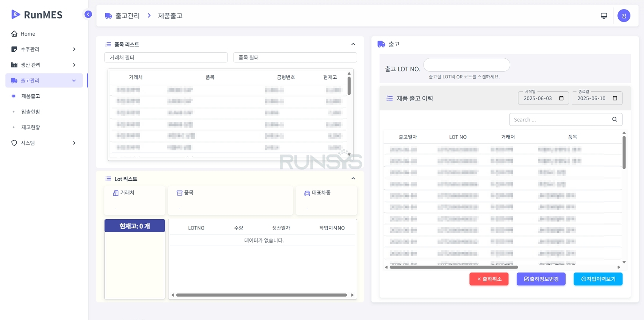Open the 재고현황 submenu
Image resolution: width=644 pixels, height=320 pixels.
pyautogui.click(x=31, y=127)
